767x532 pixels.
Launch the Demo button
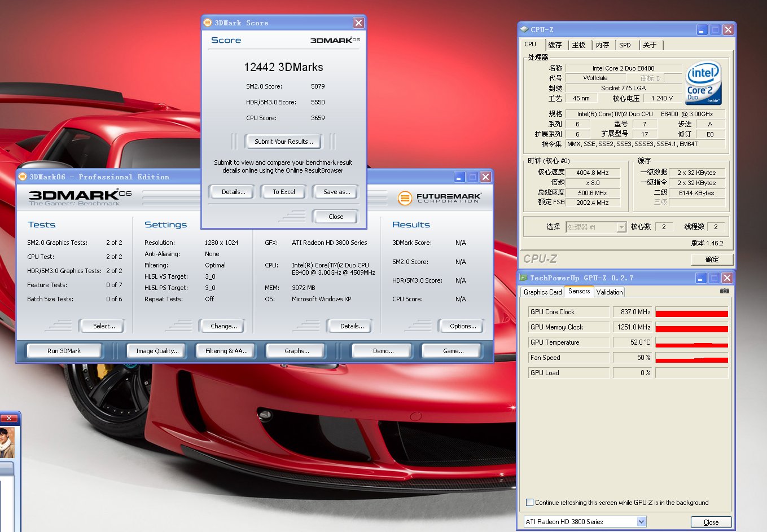point(383,351)
